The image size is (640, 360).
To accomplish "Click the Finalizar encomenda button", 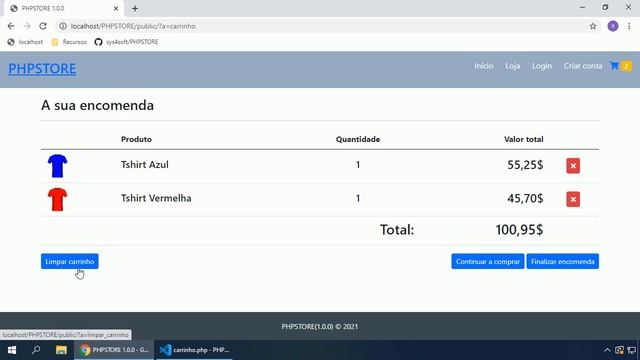I will click(x=562, y=261).
